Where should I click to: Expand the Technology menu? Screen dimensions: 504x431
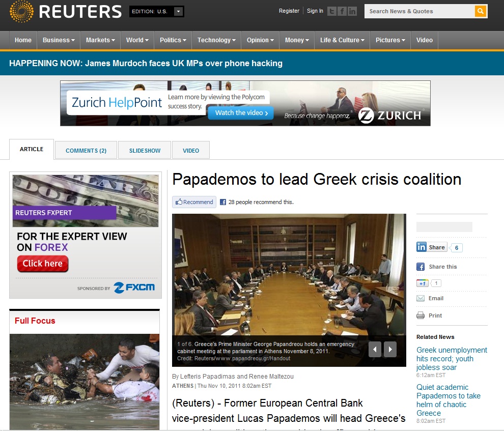216,40
